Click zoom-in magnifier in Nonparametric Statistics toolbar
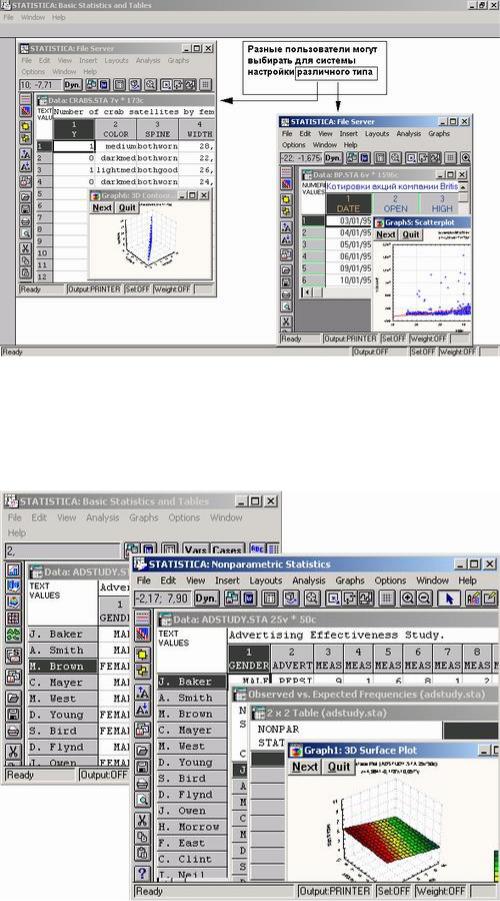 coord(408,598)
